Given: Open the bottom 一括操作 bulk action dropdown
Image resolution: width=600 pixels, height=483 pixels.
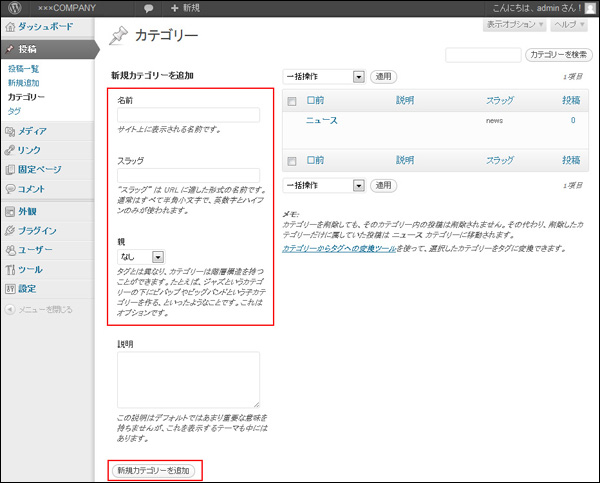Looking at the screenshot, I should (324, 186).
